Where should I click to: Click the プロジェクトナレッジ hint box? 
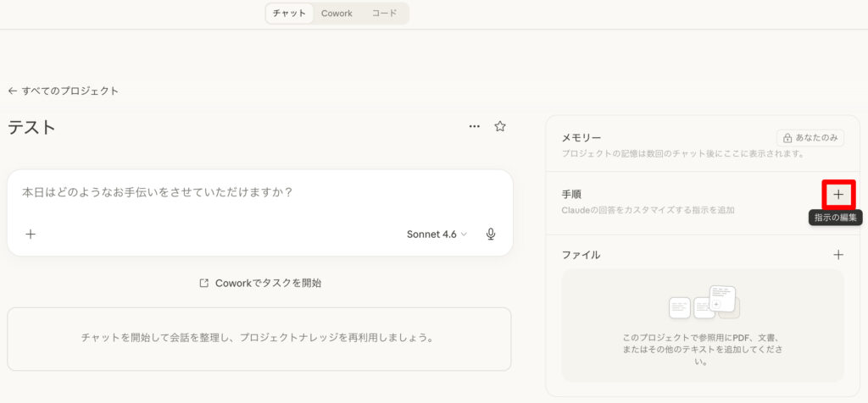pos(259,338)
